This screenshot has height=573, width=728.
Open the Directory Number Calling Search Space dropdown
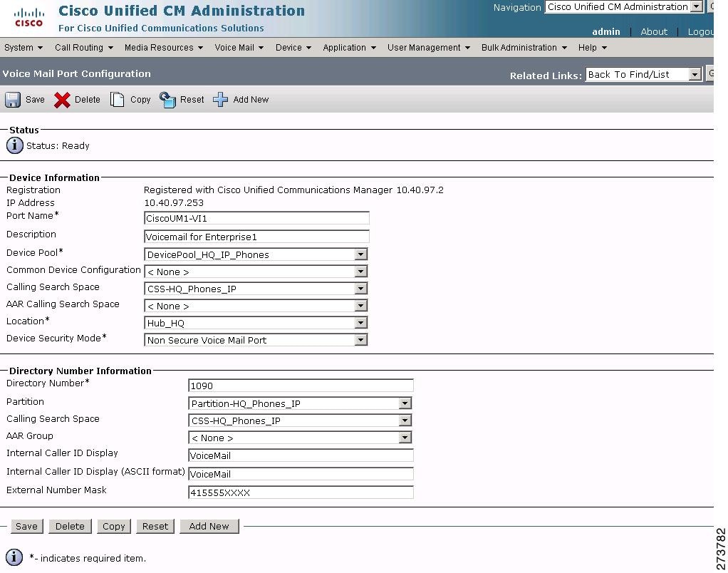tap(405, 420)
